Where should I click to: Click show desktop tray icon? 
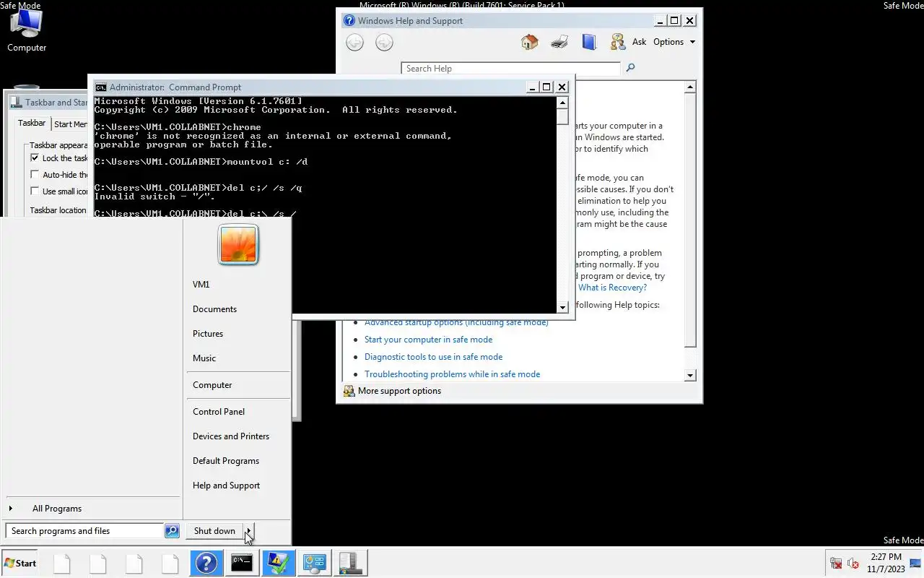click(x=915, y=563)
